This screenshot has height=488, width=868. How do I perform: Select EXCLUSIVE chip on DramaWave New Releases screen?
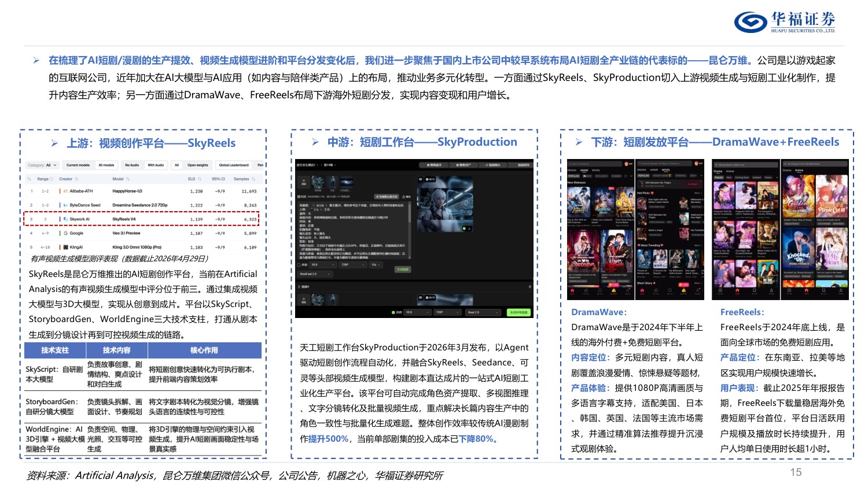pyautogui.click(x=601, y=176)
